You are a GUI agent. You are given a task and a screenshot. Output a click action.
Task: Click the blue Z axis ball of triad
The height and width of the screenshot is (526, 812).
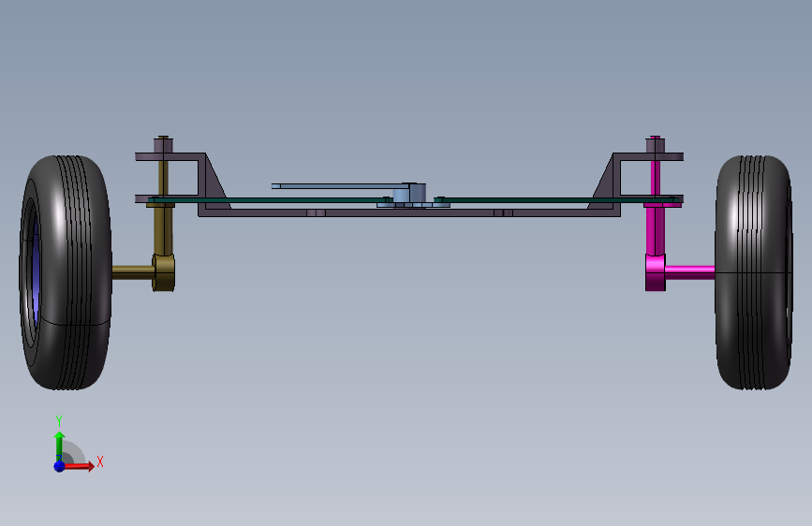59,466
